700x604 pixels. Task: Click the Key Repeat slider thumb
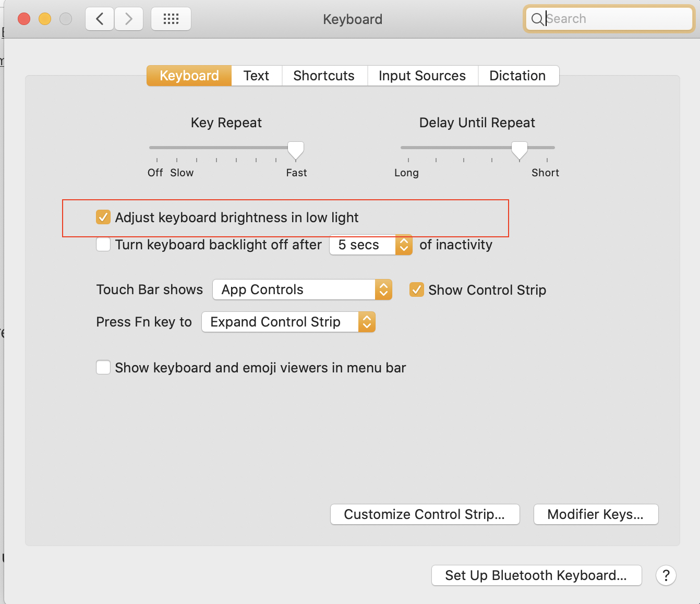(296, 150)
